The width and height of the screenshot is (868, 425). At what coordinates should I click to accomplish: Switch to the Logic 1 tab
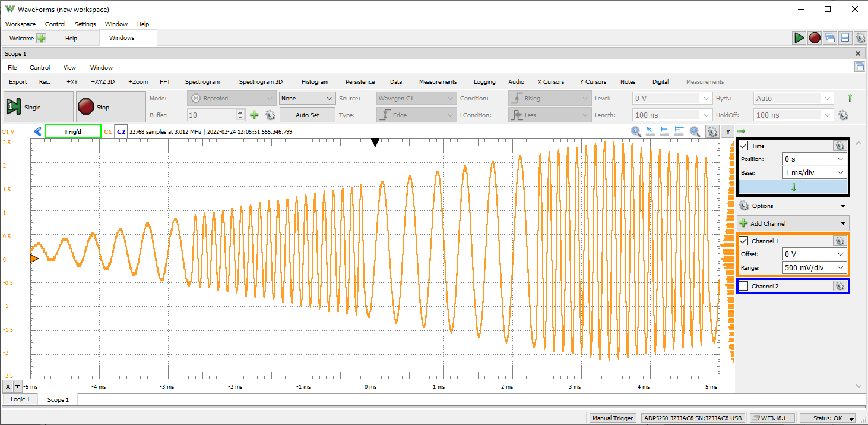tap(19, 399)
